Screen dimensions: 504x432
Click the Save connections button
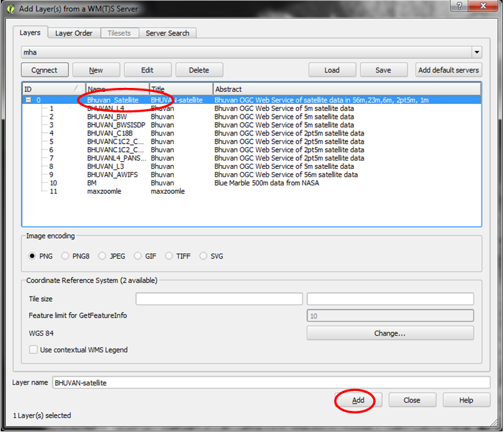point(383,70)
